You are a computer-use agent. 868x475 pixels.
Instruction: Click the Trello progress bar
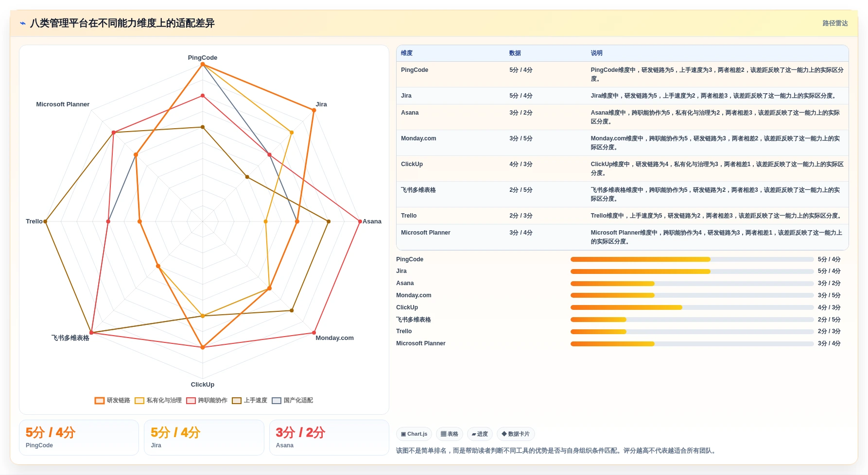[692, 332]
